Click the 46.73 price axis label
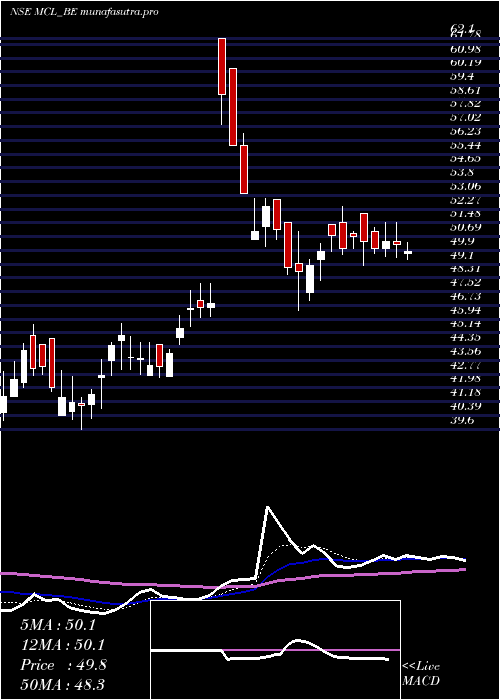500x700 pixels. (x=465, y=296)
